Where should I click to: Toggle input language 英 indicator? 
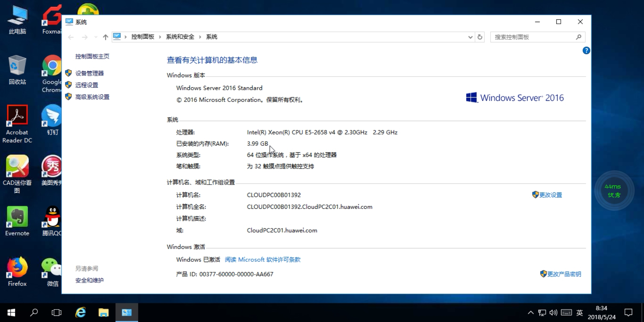pyautogui.click(x=580, y=312)
